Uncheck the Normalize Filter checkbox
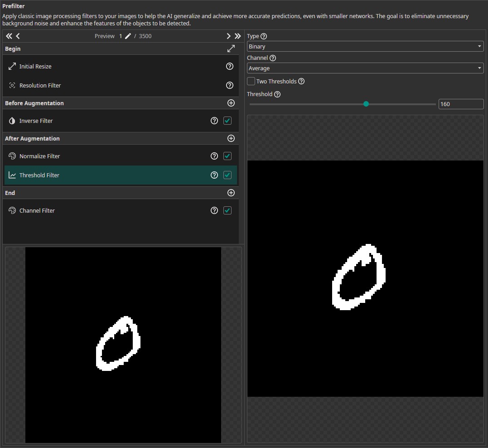 coord(227,156)
